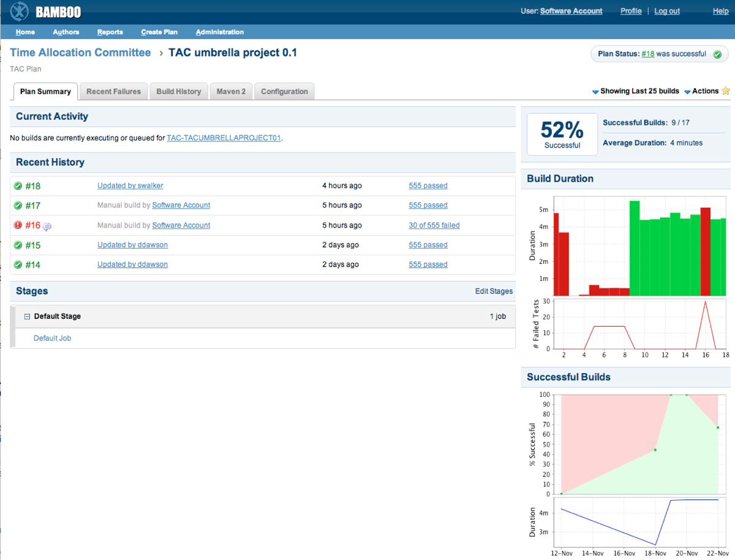
Task: Collapse the Default Stage section
Action: click(x=27, y=316)
